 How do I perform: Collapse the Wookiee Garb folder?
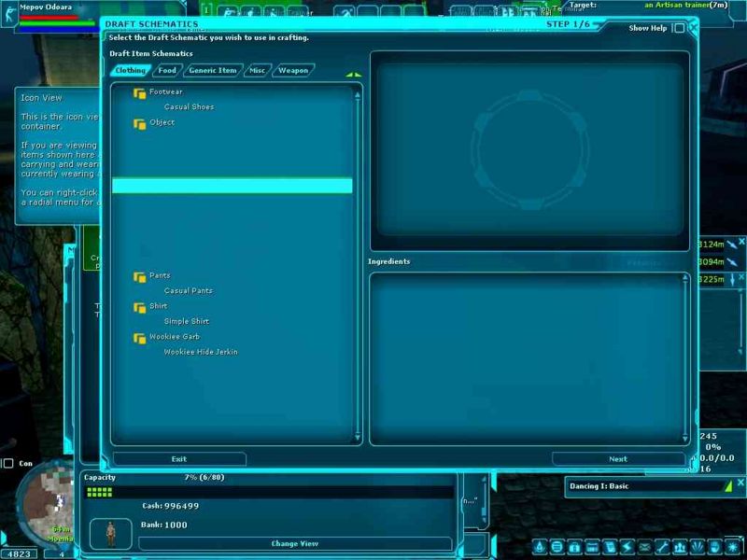(139, 337)
